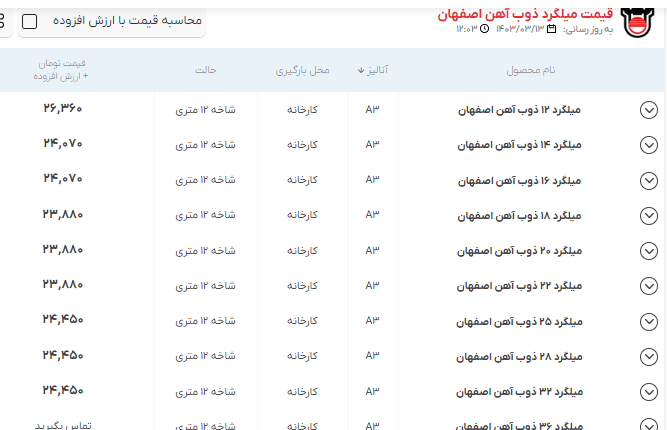Click the قیمت تومان + ارزش افزوده column header

pos(62,70)
